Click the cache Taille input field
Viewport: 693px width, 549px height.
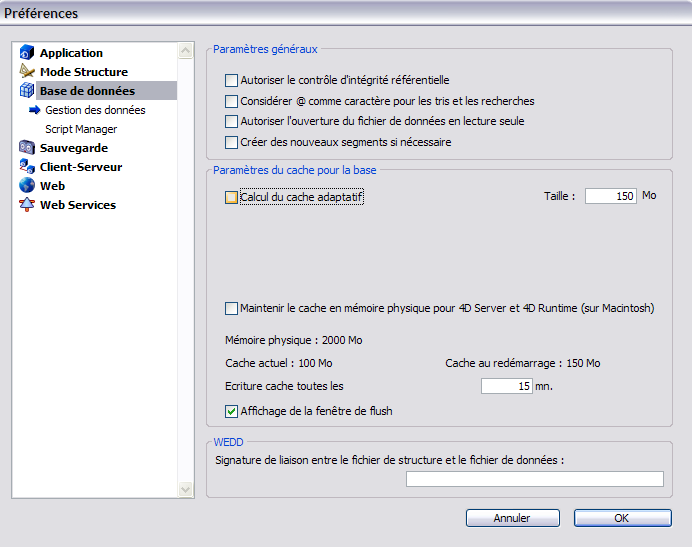[x=610, y=196]
